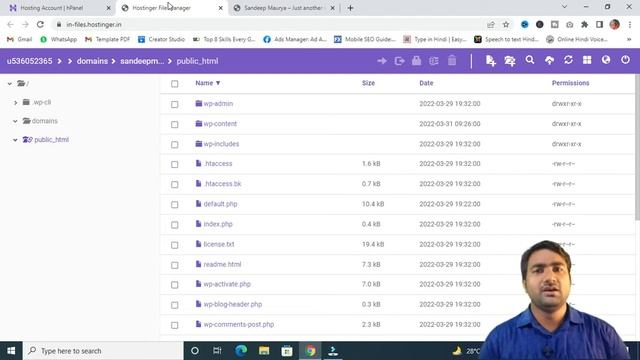
Task: Switch to Hosting Account hPanel tab
Action: pos(57,8)
